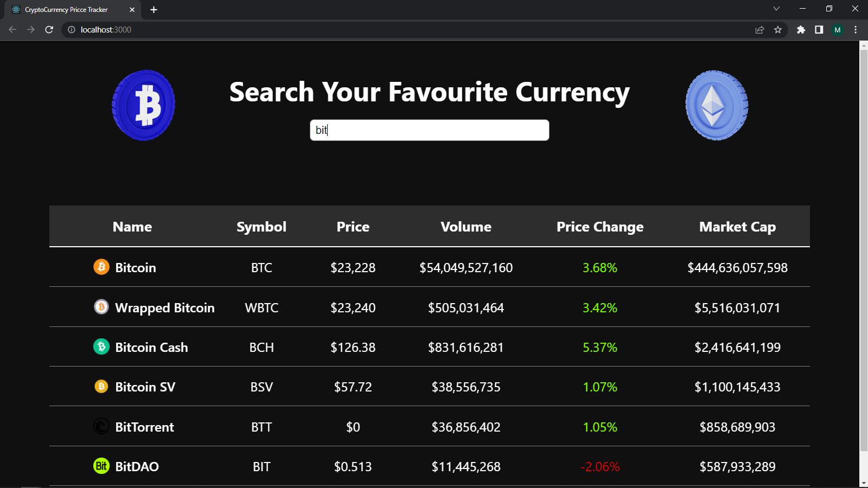Screen dimensions: 868x488
Task: Click the BTT symbol cell
Action: (x=261, y=427)
